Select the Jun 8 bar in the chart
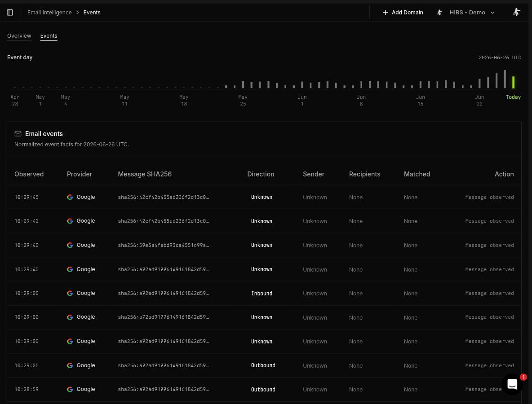Image resolution: width=532 pixels, height=404 pixels. tap(361, 84)
